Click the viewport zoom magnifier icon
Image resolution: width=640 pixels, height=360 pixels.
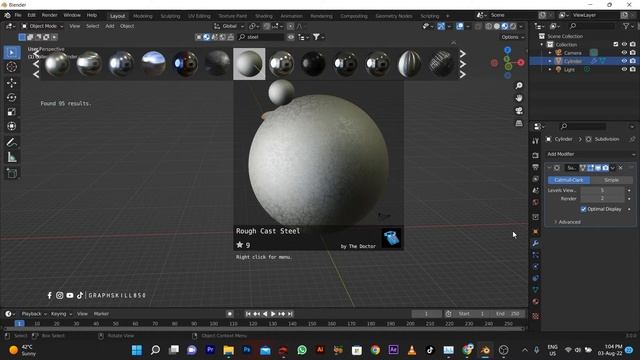[519, 86]
